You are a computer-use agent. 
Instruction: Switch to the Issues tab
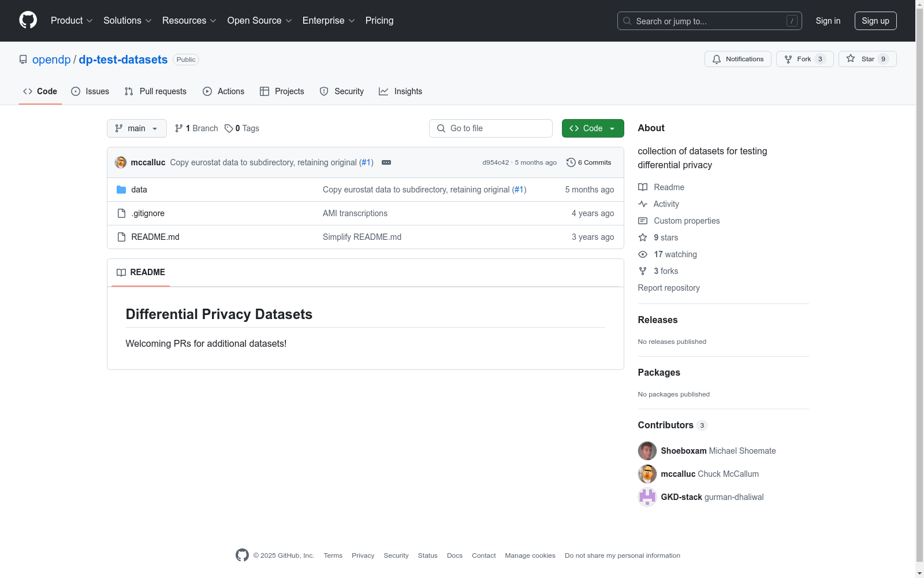pos(90,91)
